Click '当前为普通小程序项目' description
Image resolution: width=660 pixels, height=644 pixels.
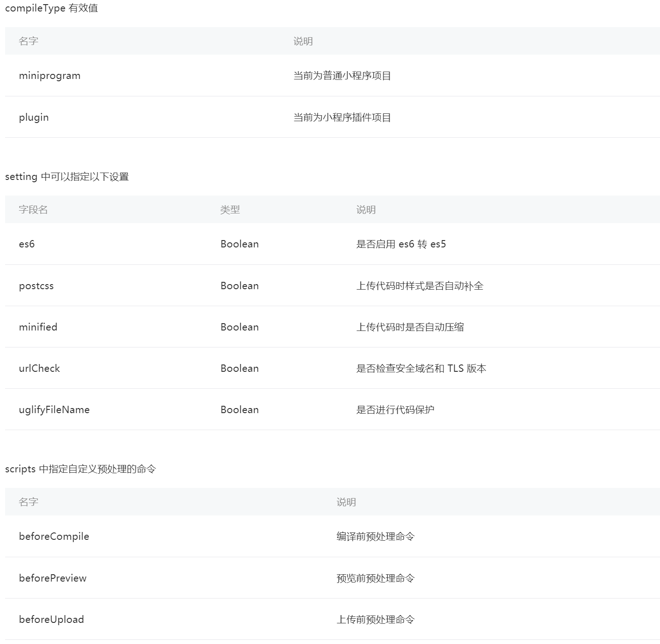[x=342, y=76]
